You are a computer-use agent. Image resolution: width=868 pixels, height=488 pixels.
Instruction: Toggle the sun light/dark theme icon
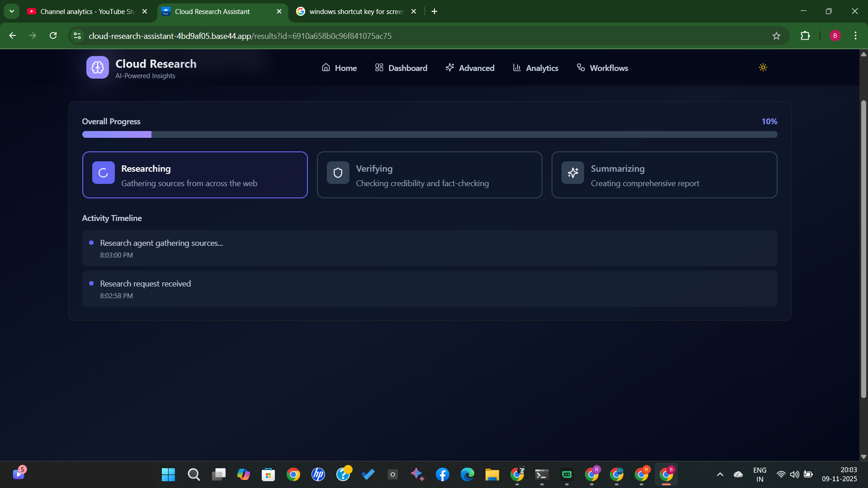(x=763, y=67)
